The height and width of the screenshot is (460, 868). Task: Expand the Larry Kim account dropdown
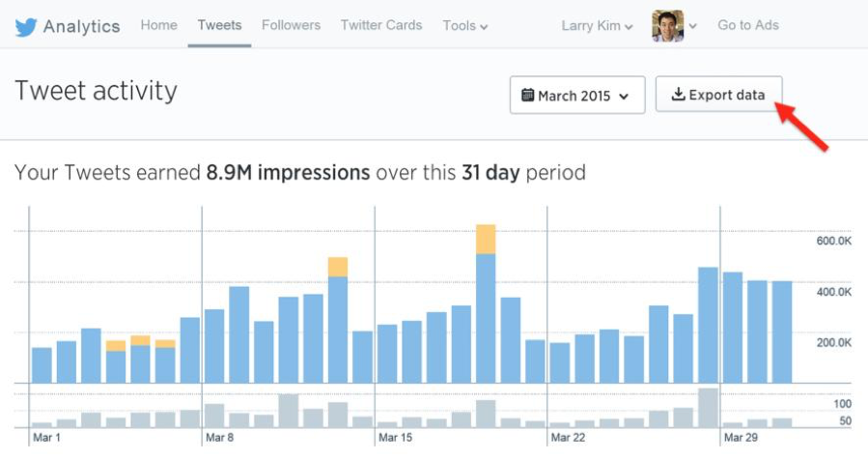[x=597, y=26]
